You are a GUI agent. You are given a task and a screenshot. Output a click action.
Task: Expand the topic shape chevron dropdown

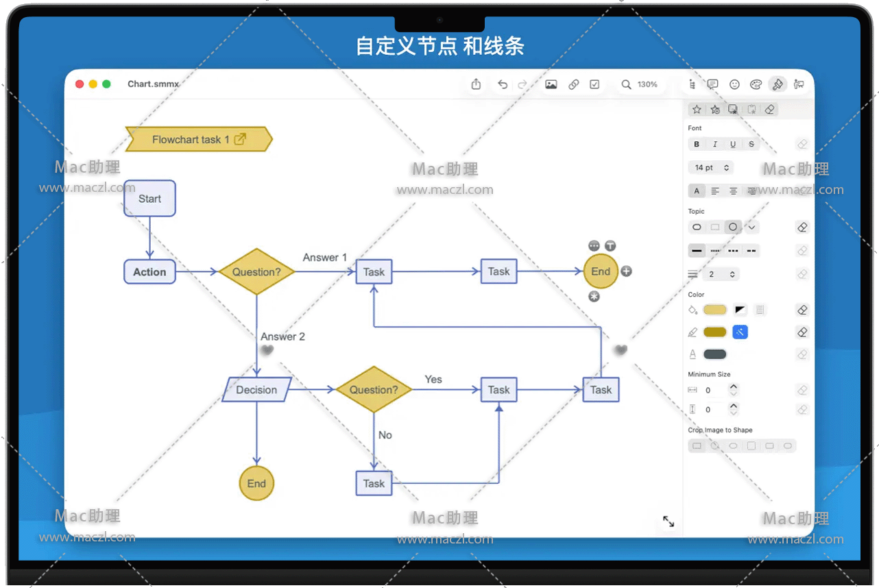pyautogui.click(x=752, y=228)
